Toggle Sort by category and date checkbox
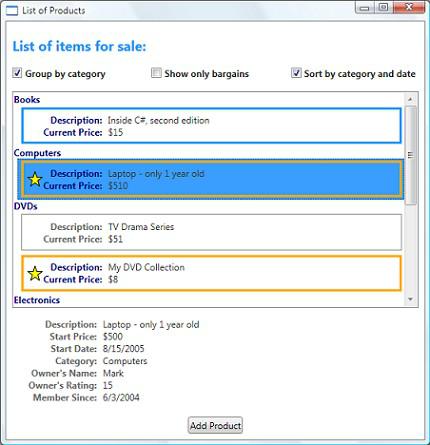 click(296, 73)
